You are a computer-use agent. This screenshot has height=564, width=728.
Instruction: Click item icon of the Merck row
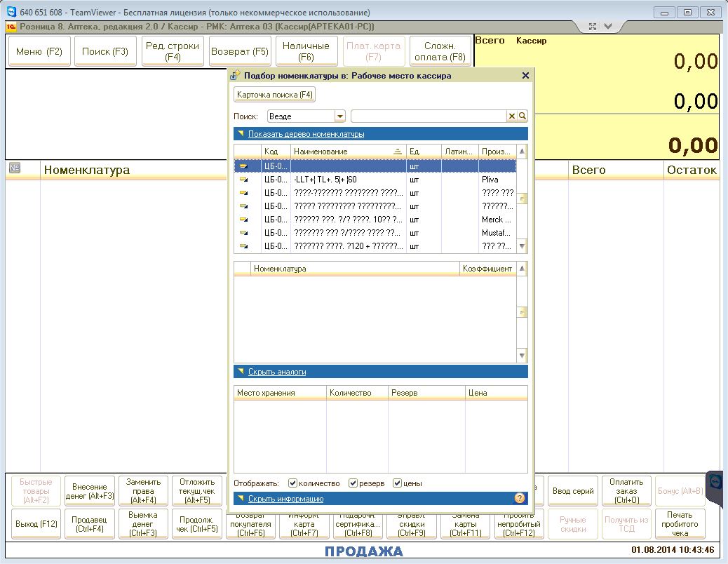pos(244,220)
